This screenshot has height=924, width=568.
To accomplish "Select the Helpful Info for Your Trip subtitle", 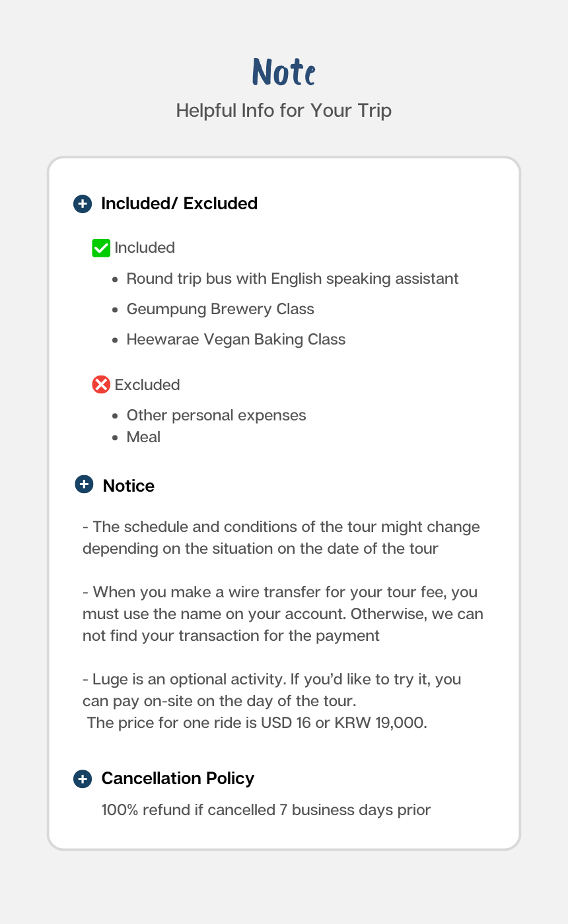I will point(284,110).
